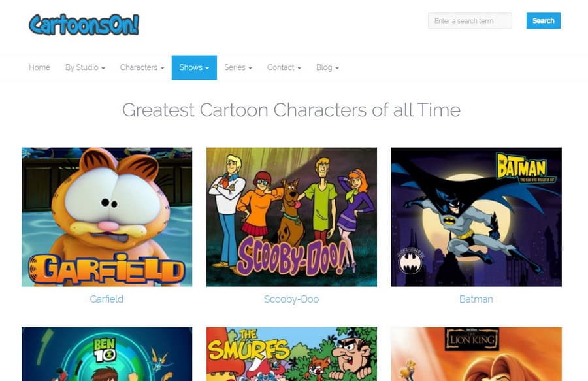The width and height of the screenshot is (588, 381).
Task: Go to the Home page
Action: coord(39,67)
